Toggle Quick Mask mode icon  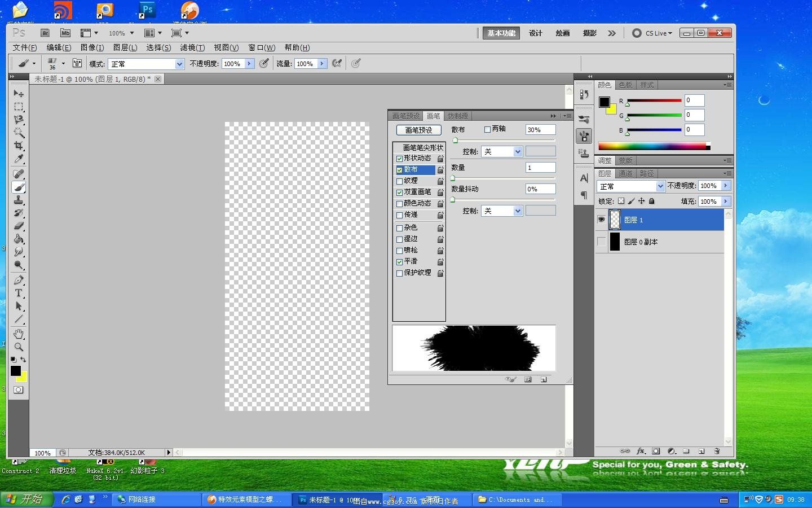pyautogui.click(x=19, y=389)
